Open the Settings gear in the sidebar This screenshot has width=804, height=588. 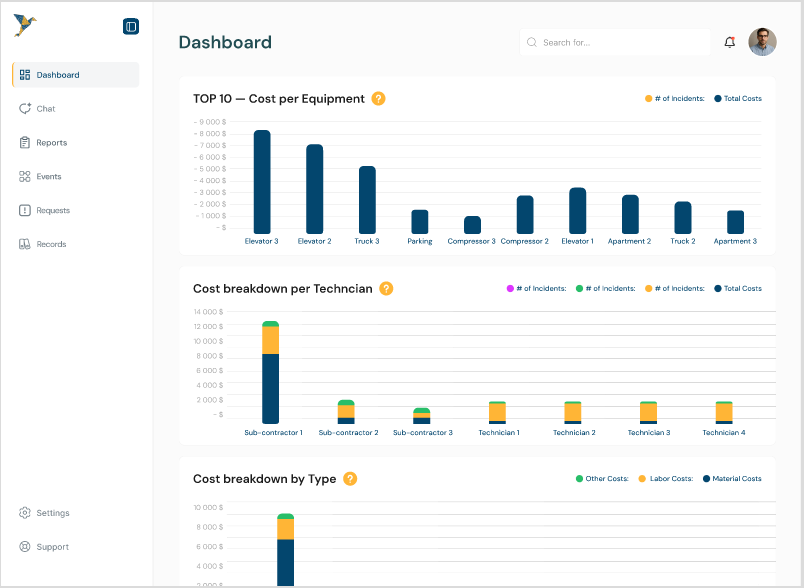pyautogui.click(x=25, y=513)
